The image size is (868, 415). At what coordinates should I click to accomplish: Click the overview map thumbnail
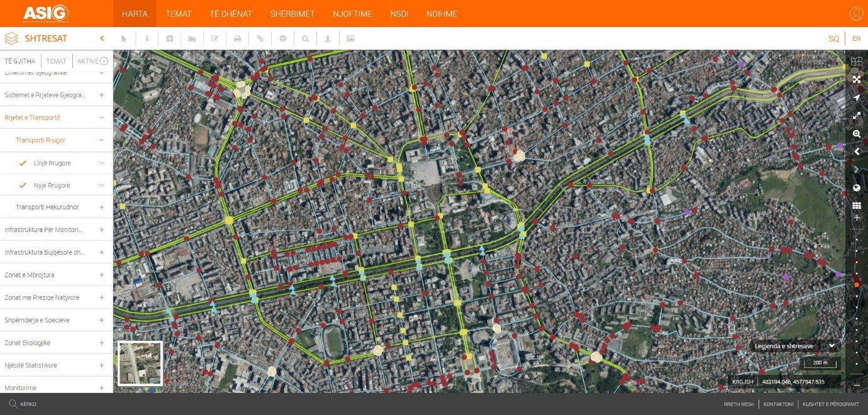point(140,363)
